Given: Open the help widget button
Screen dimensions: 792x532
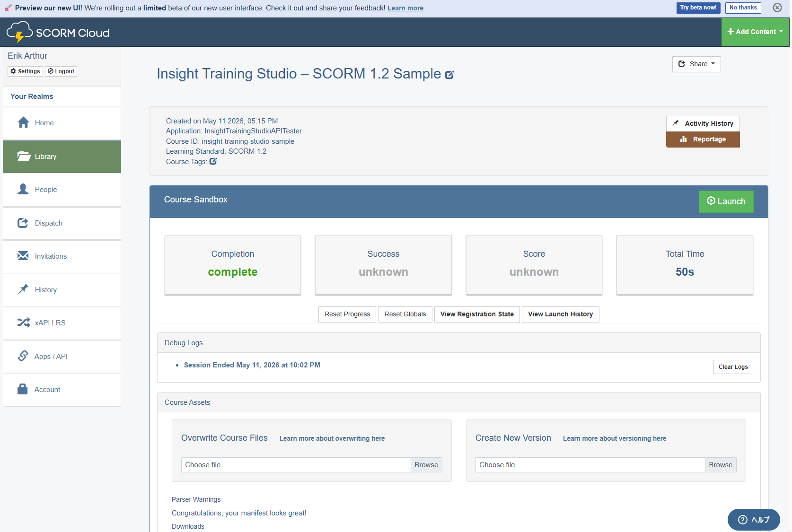Looking at the screenshot, I should tap(754, 520).
